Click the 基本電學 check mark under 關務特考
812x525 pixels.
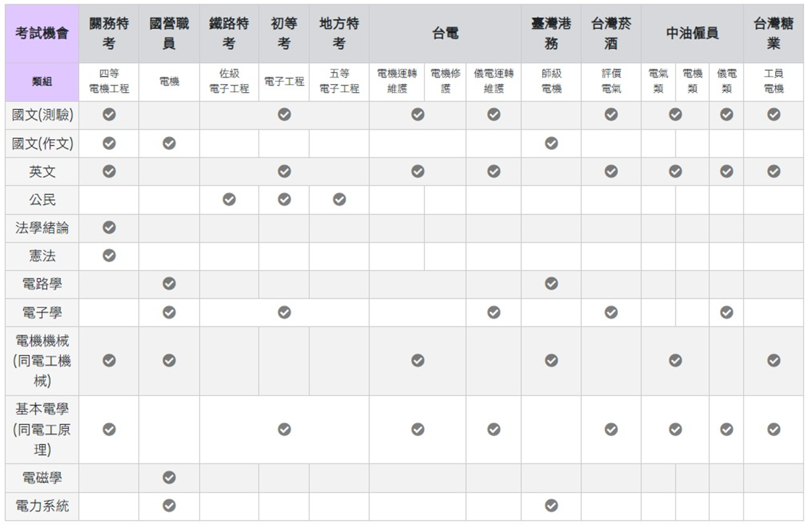click(x=109, y=429)
